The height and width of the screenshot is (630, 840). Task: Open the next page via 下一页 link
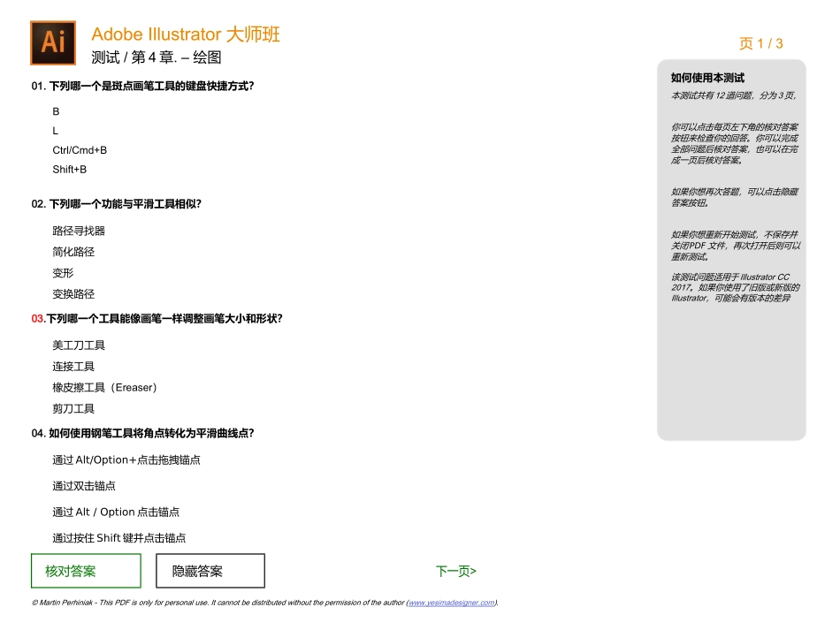point(455,571)
